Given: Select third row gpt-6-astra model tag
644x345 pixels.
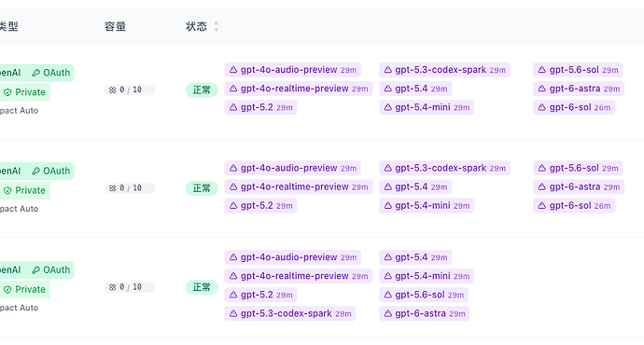Looking at the screenshot, I should click(425, 313).
